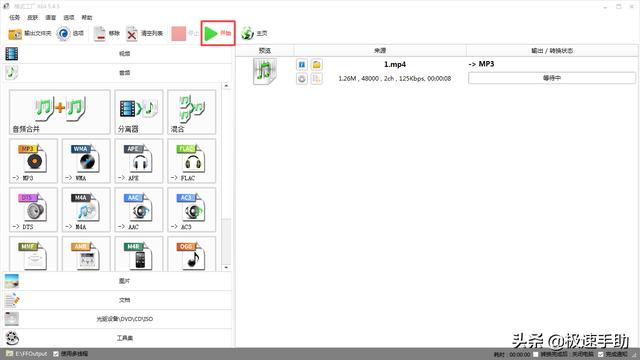Click the blue info icon for 1.mp4
The width and height of the screenshot is (640, 360).
[302, 64]
